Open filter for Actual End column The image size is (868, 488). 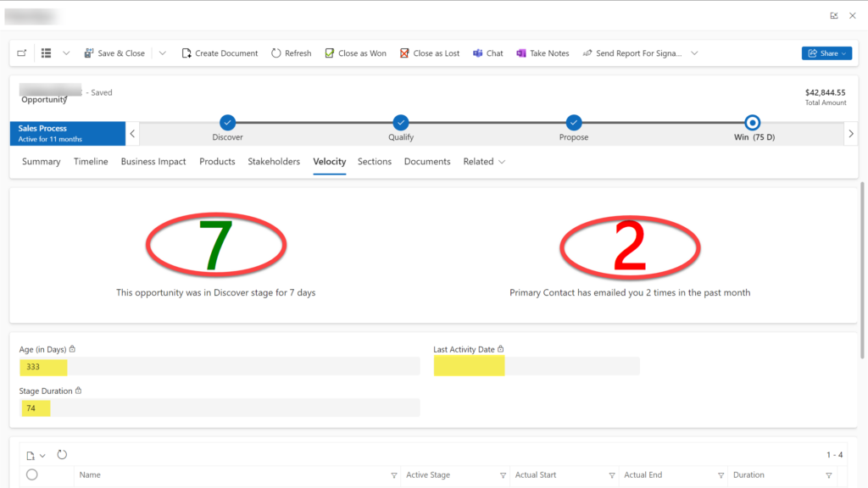[x=721, y=475]
